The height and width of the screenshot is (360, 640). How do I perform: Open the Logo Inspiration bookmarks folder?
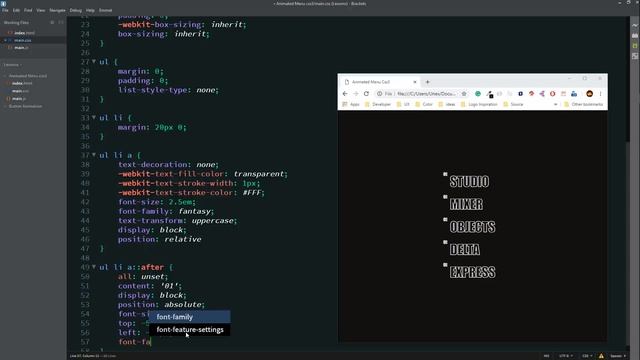479,104
